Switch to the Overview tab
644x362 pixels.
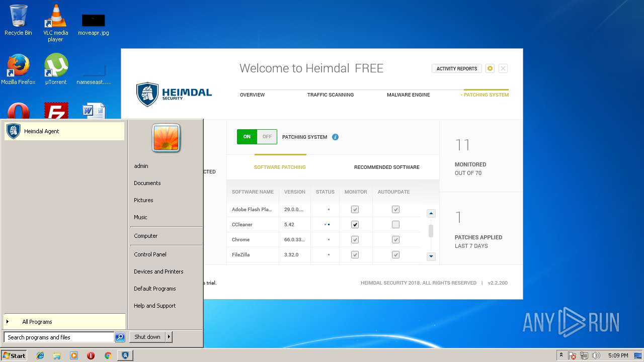click(x=252, y=95)
